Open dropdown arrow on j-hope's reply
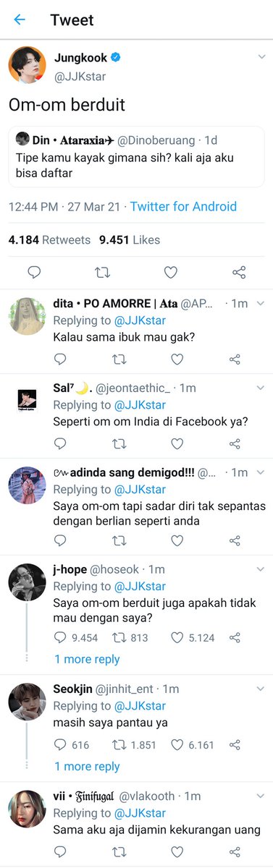 click(261, 569)
